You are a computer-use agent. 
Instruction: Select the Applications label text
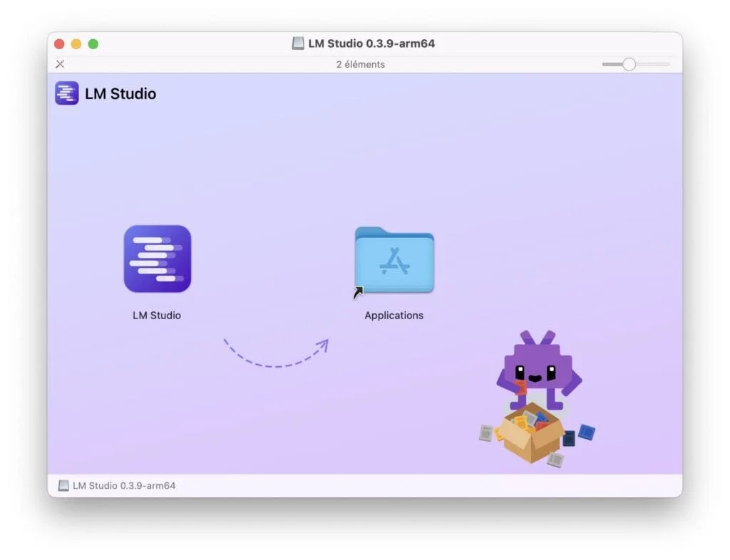[x=394, y=315]
